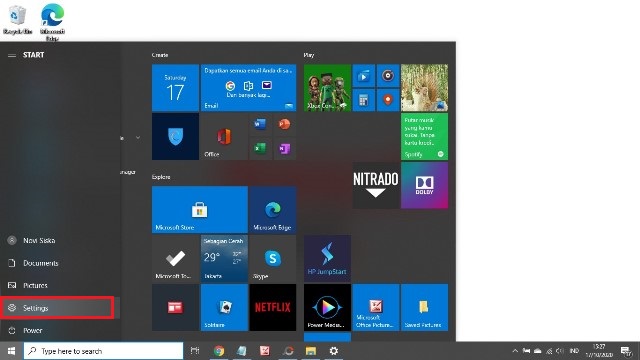640x360 pixels.
Task: Click the Explore group heading
Action: tap(161, 177)
